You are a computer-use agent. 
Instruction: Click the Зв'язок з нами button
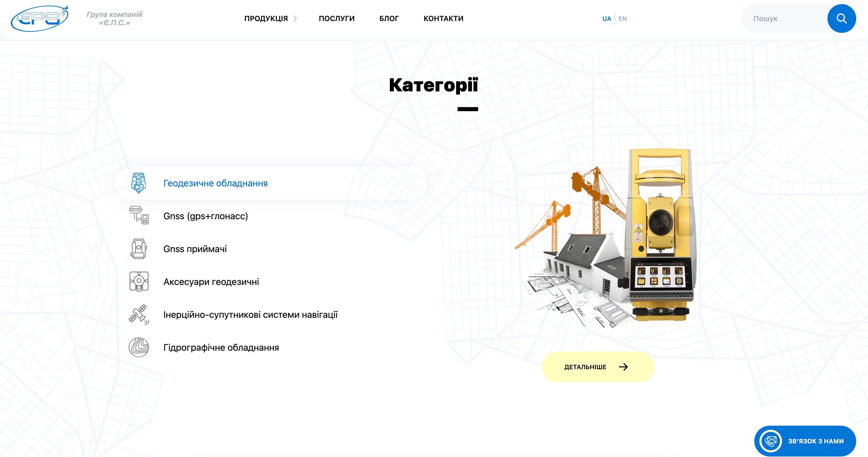[x=815, y=441]
